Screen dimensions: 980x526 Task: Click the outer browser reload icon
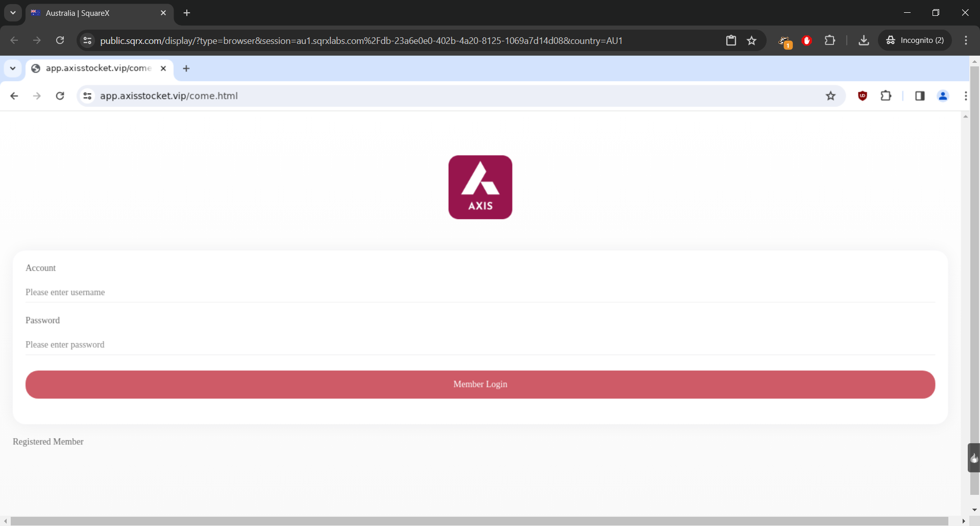point(60,40)
